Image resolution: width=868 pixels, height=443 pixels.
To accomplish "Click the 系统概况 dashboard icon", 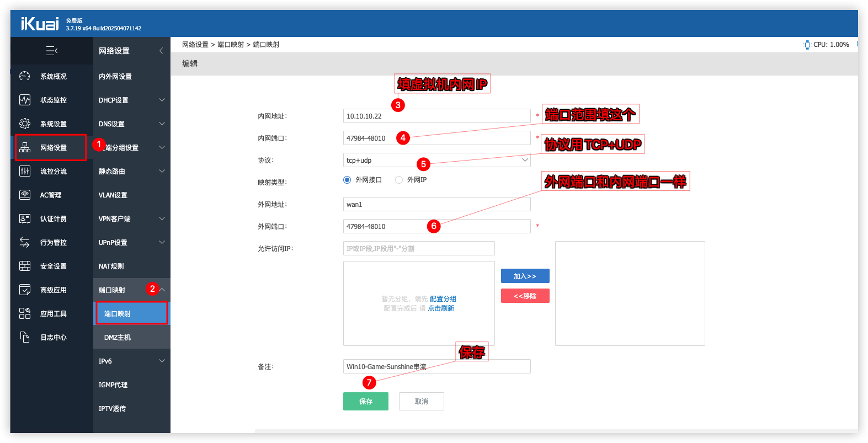I will tap(25, 76).
